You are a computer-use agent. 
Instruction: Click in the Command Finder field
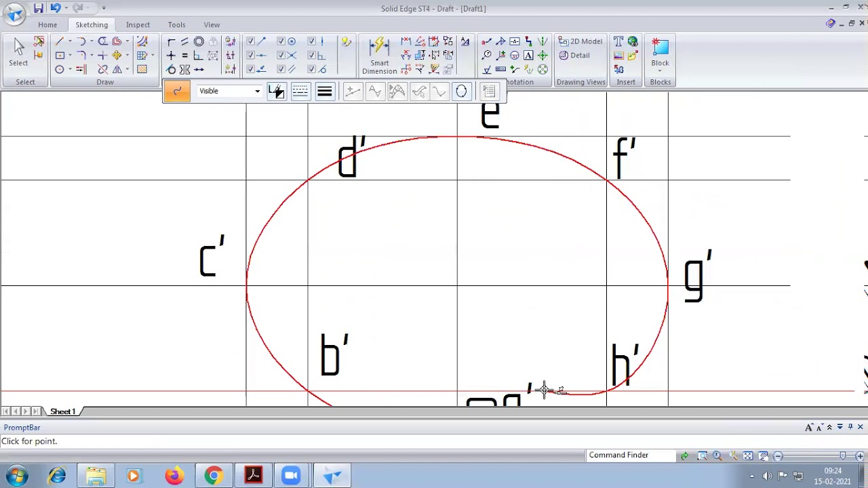(x=631, y=455)
